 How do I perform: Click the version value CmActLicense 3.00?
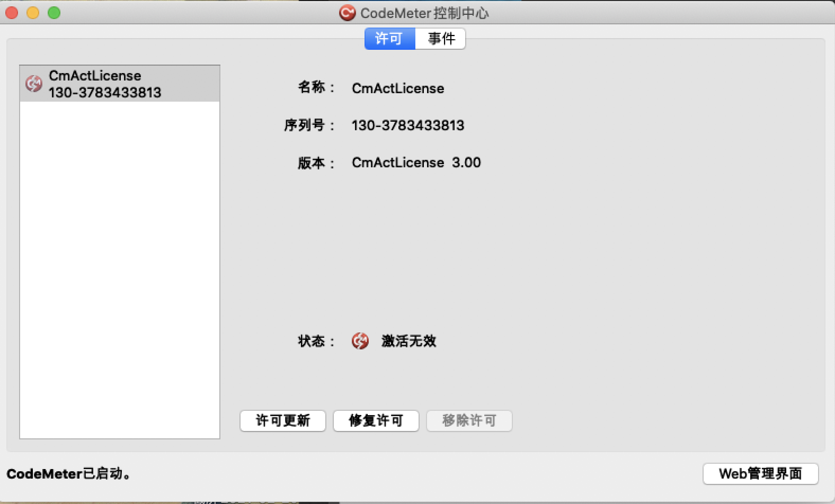(416, 163)
